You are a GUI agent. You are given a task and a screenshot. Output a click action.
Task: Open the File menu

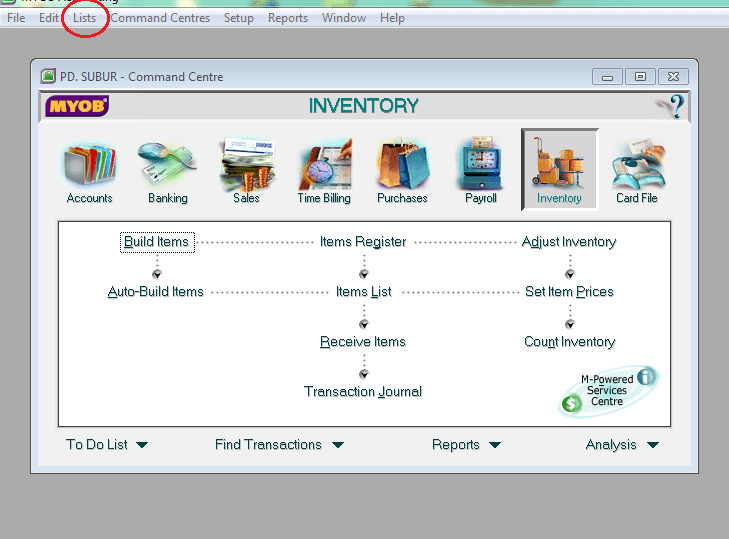(x=16, y=18)
